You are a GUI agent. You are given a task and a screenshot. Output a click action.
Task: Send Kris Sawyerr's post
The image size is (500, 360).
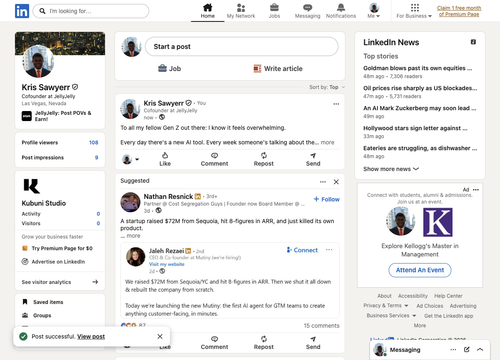tap(313, 159)
